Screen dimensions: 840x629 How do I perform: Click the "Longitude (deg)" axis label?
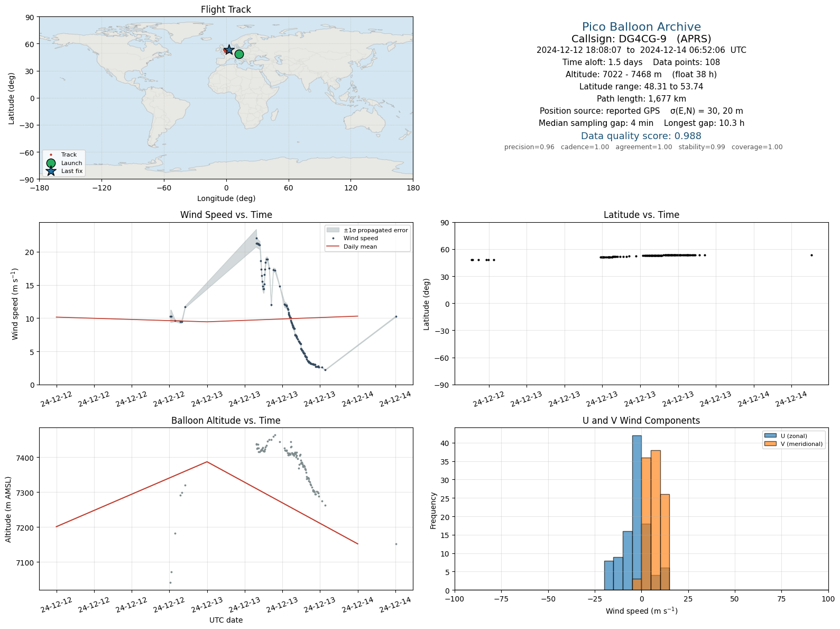(226, 198)
